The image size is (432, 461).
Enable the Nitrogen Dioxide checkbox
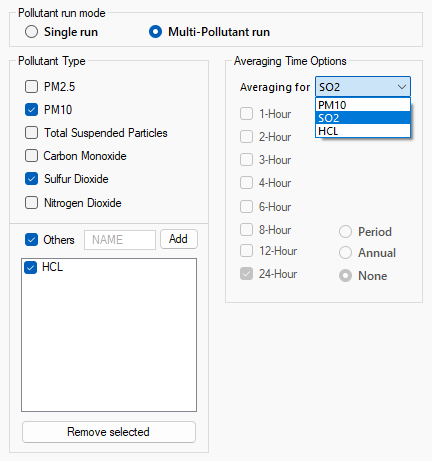[31, 203]
